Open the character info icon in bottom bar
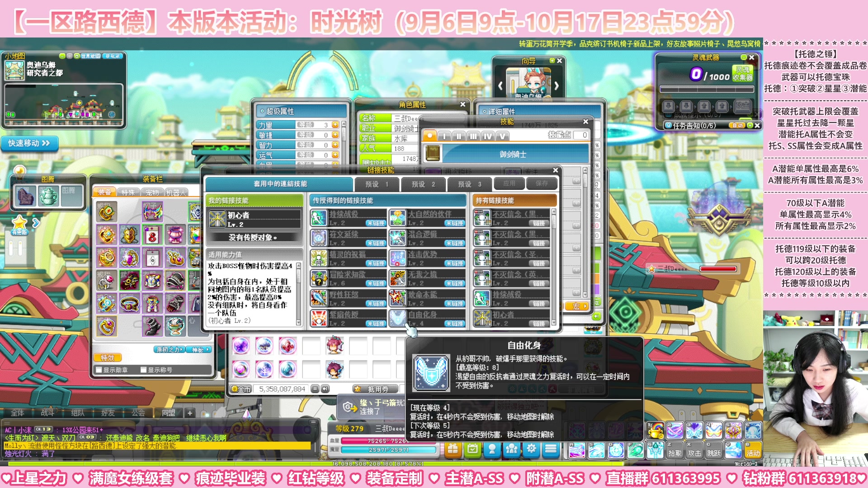868x488 pixels. [492, 449]
